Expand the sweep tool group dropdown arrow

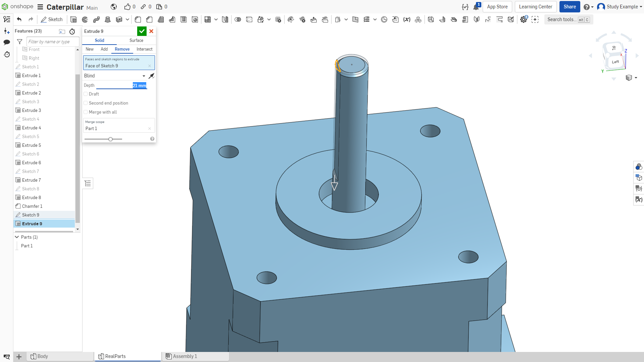click(127, 19)
